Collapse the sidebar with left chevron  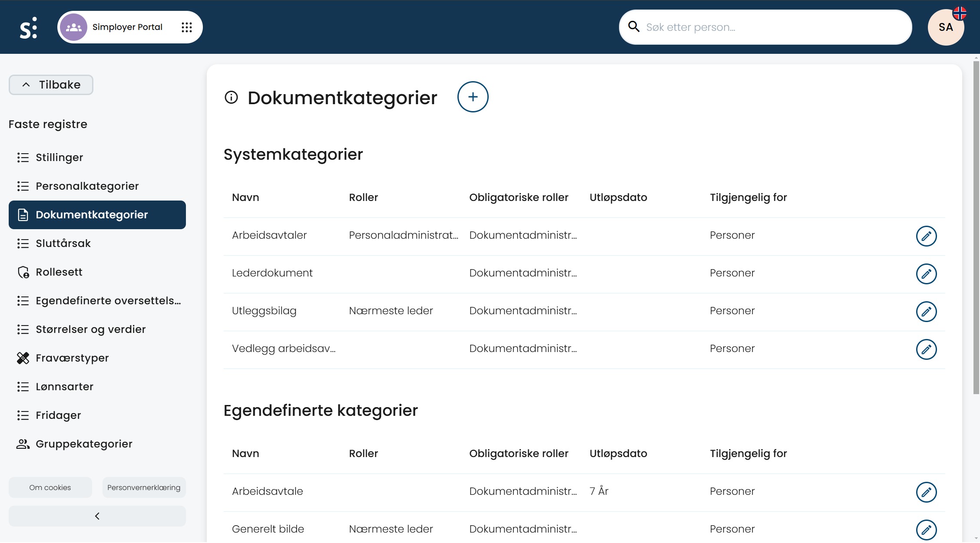point(97,516)
